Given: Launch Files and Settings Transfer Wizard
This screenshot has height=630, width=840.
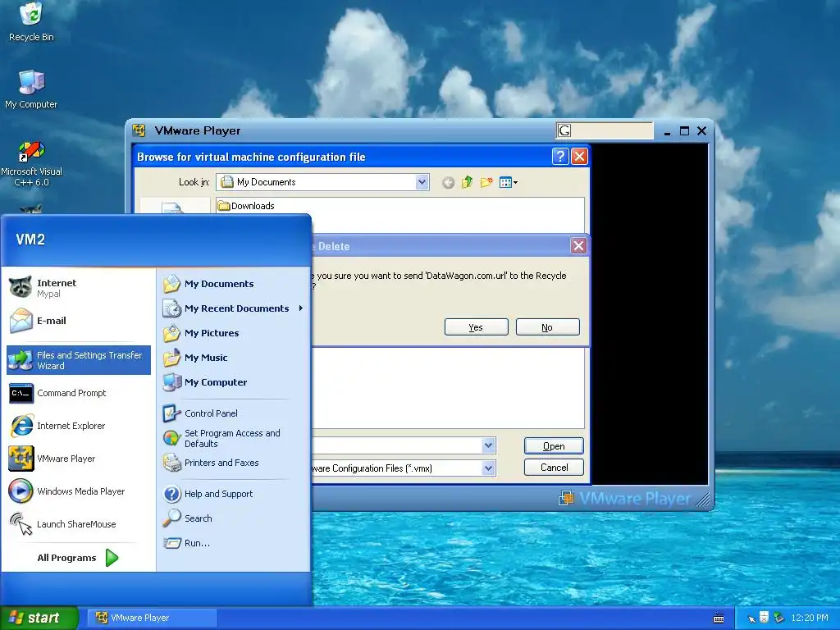Looking at the screenshot, I should click(x=79, y=360).
